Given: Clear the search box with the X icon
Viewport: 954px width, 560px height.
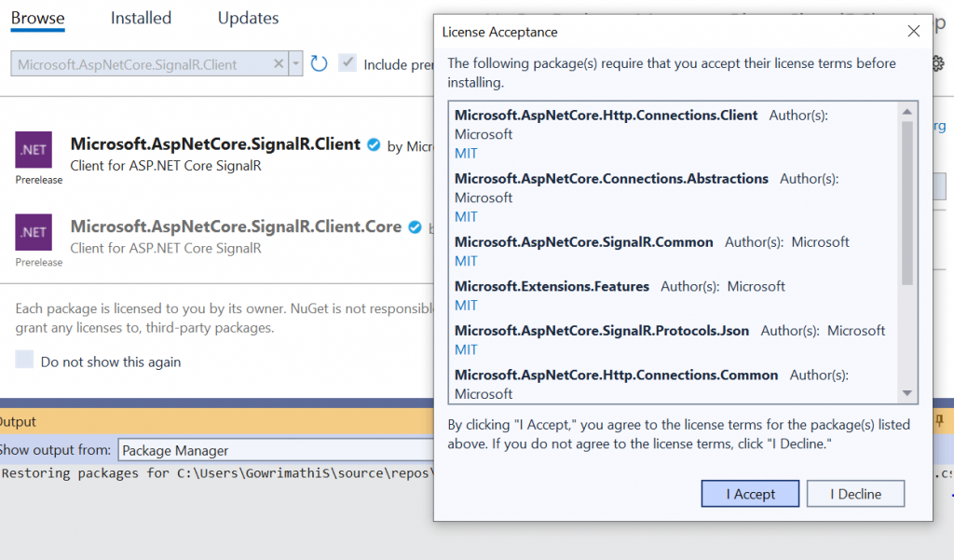Looking at the screenshot, I should (x=280, y=63).
